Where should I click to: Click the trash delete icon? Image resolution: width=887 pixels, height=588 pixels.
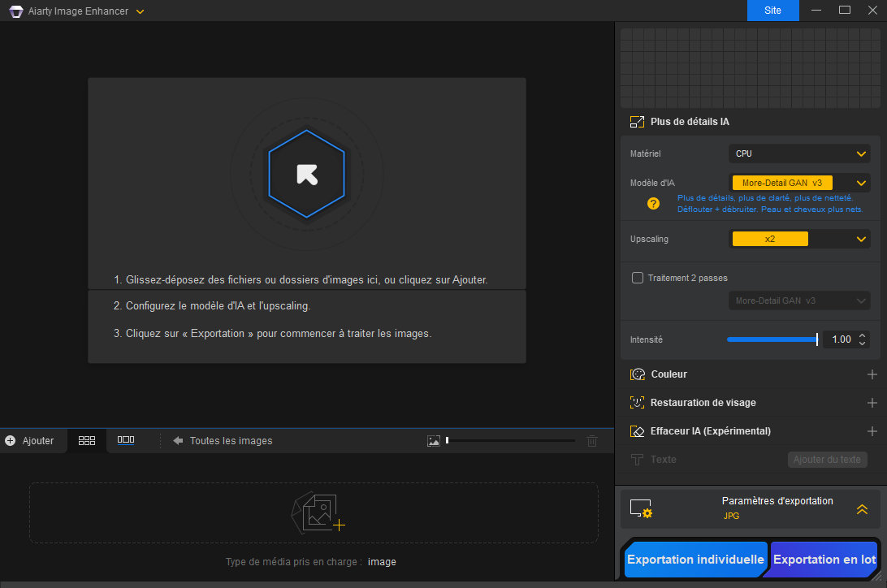592,441
